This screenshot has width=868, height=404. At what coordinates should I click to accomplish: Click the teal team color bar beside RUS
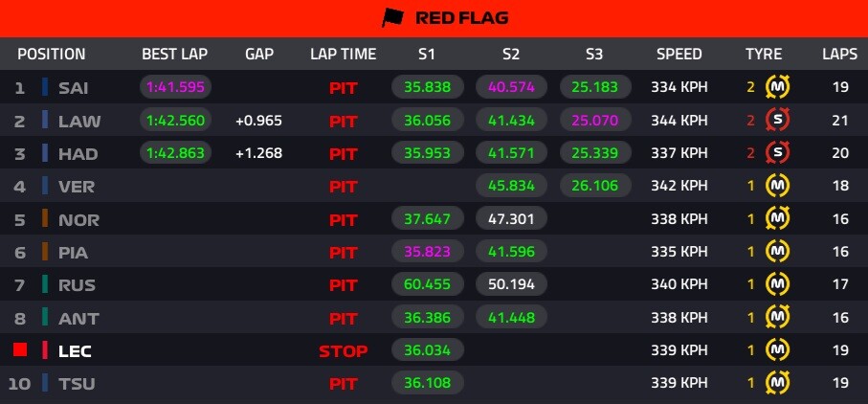[45, 284]
